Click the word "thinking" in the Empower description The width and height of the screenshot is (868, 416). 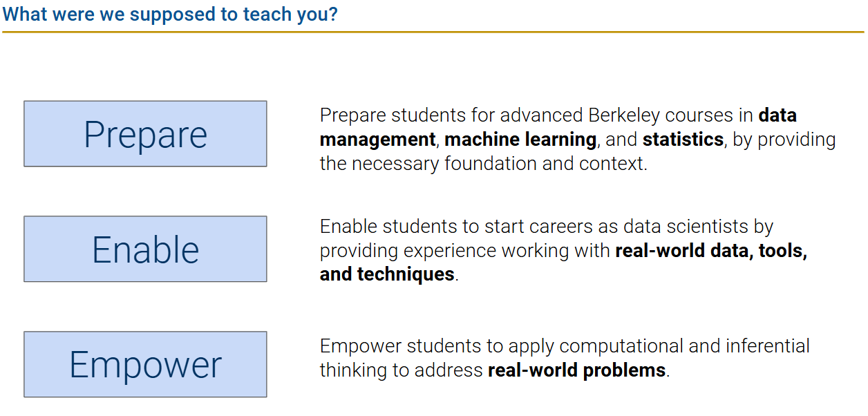[353, 370]
